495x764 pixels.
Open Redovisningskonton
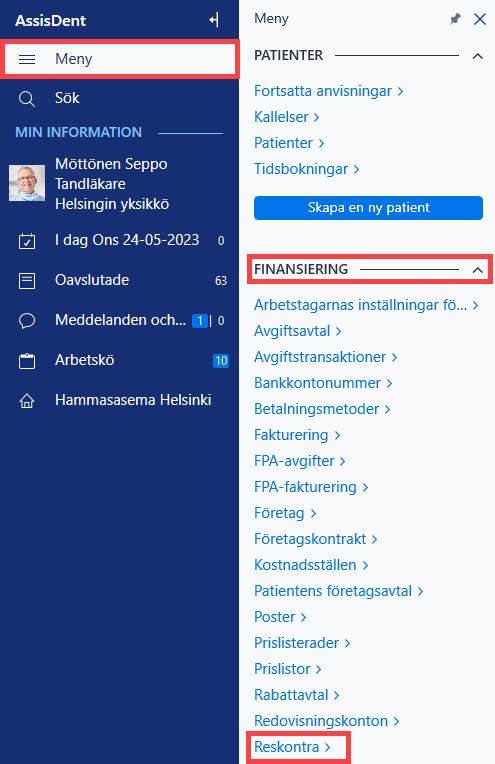[x=326, y=721]
